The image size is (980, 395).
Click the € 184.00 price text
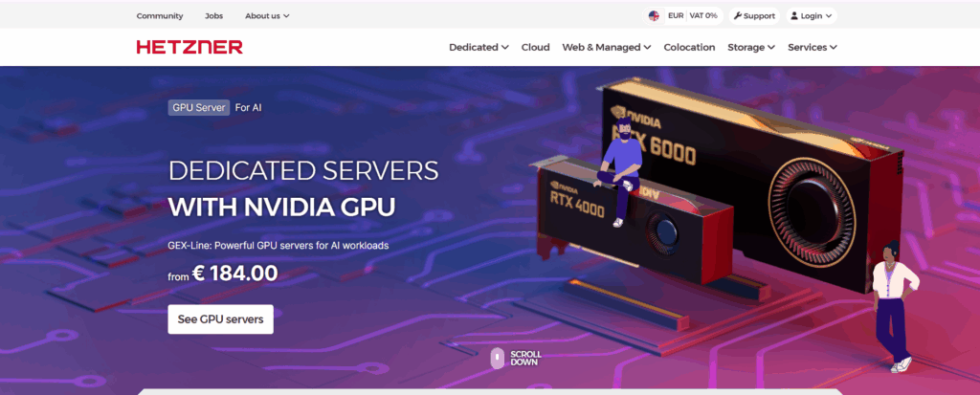235,274
